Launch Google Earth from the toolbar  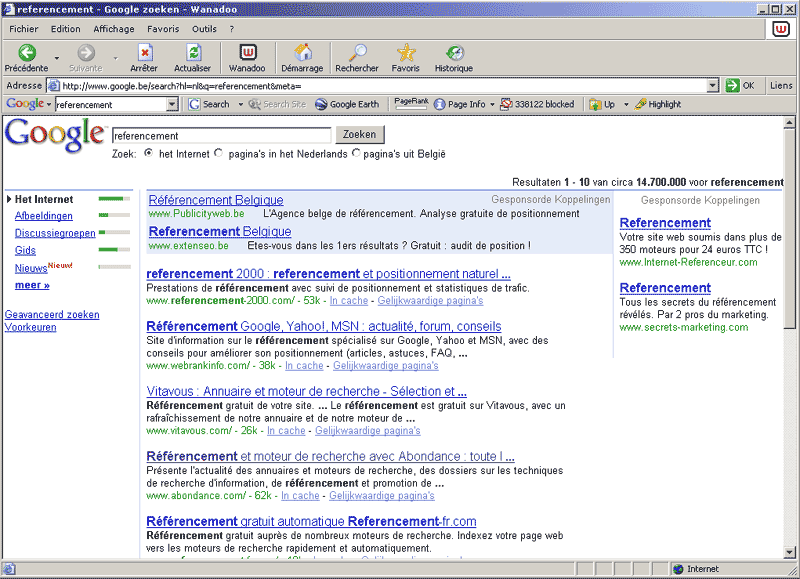(347, 104)
